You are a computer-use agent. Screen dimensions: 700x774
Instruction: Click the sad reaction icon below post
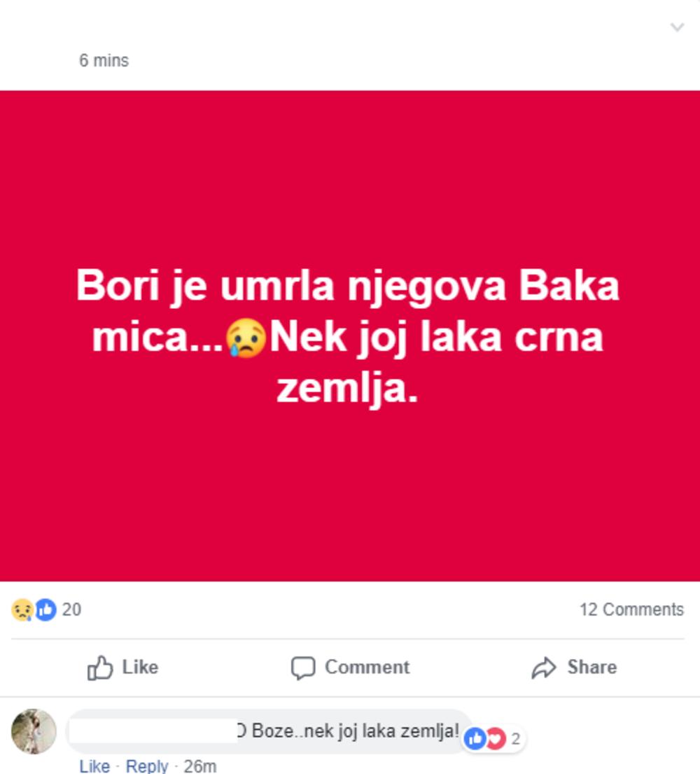coord(22,610)
